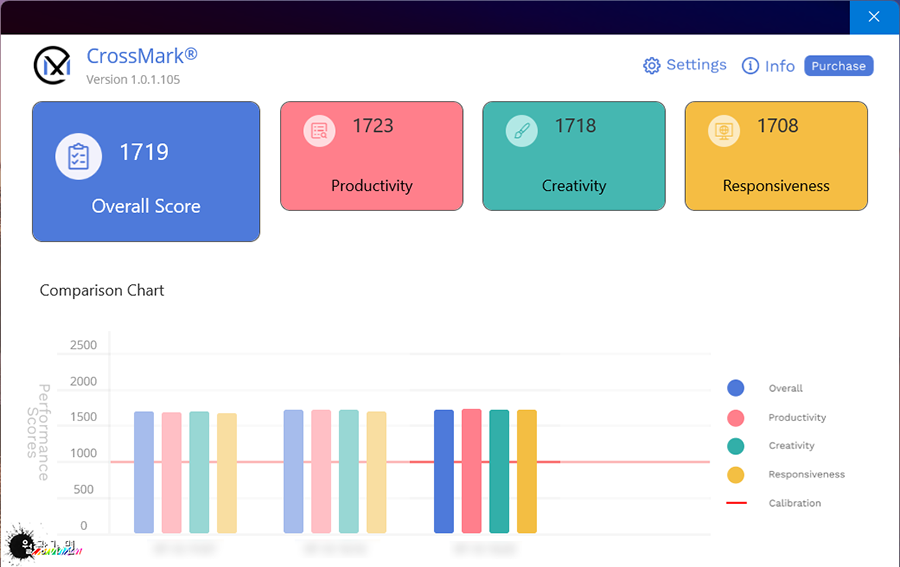This screenshot has width=900, height=567.
Task: Click the yellow Responsiveness legend dot
Action: (x=735, y=475)
